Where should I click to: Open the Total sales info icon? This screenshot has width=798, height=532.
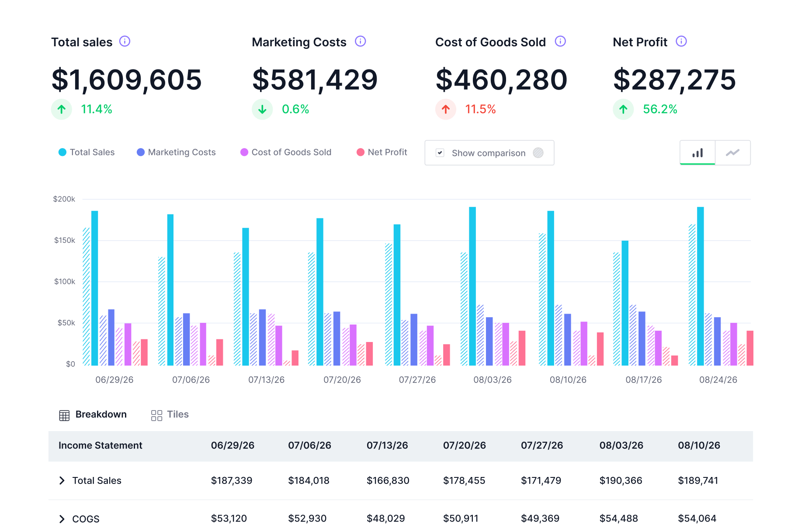click(125, 41)
